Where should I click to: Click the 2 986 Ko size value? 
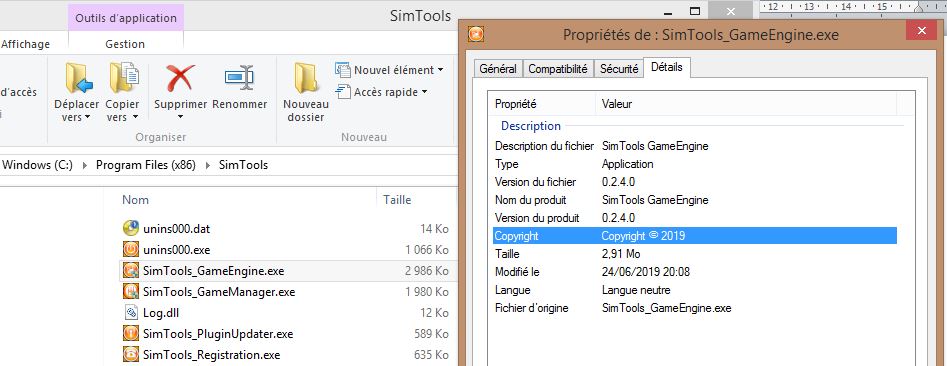point(426,271)
